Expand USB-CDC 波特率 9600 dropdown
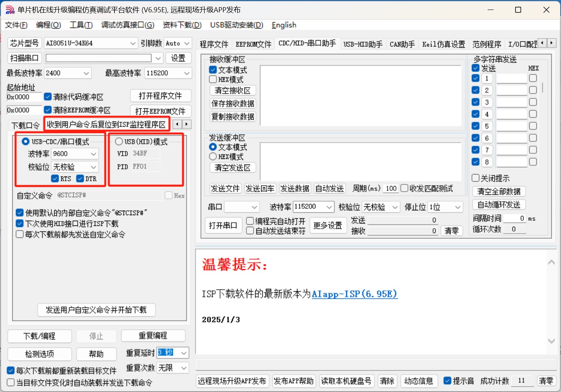Viewport: 561px width, 392px height. coord(94,154)
